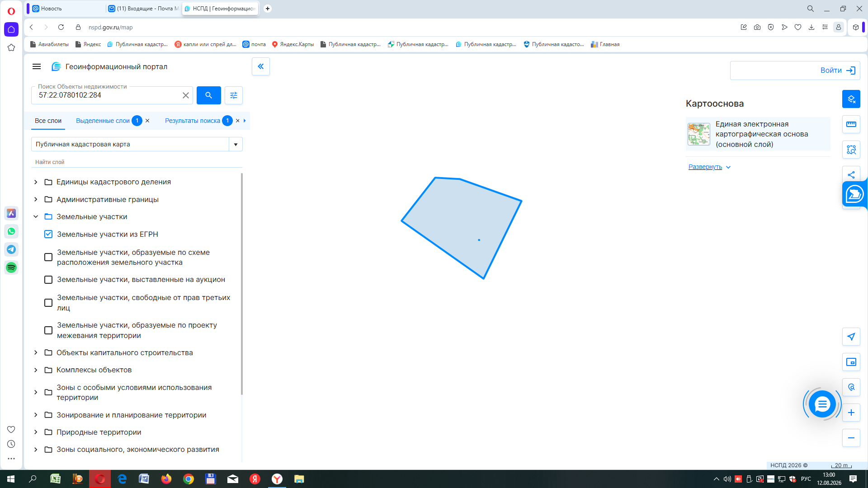Viewport: 868px width, 488px height.
Task: Enable Земельные участки, выставленные на аукцион checkbox
Action: pyautogui.click(x=48, y=280)
